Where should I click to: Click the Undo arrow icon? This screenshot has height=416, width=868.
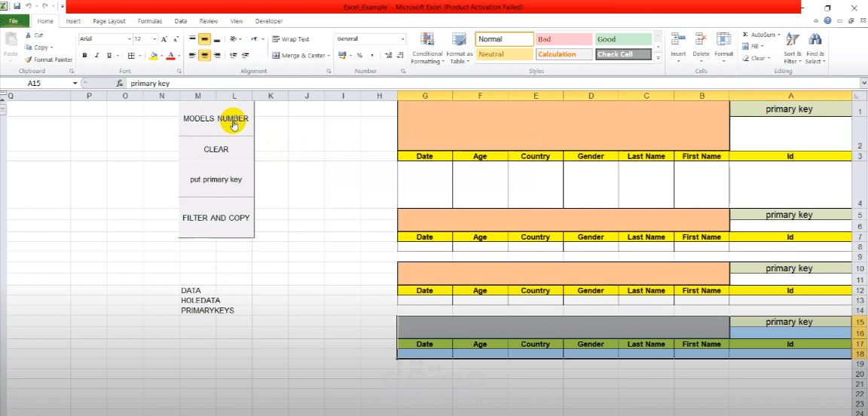(28, 7)
